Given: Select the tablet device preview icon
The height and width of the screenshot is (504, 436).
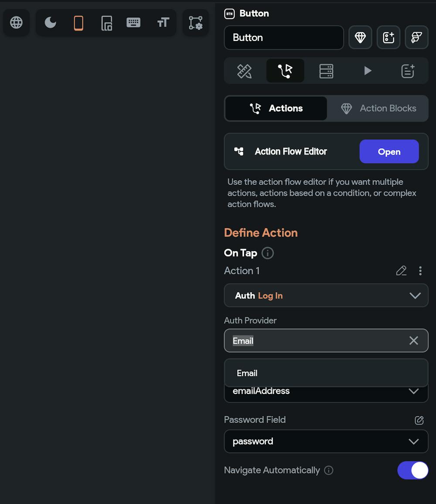Looking at the screenshot, I should pos(106,23).
